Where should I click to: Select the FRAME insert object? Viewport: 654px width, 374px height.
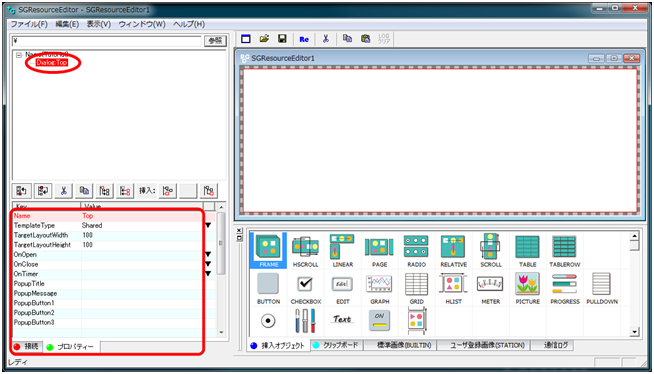(268, 250)
